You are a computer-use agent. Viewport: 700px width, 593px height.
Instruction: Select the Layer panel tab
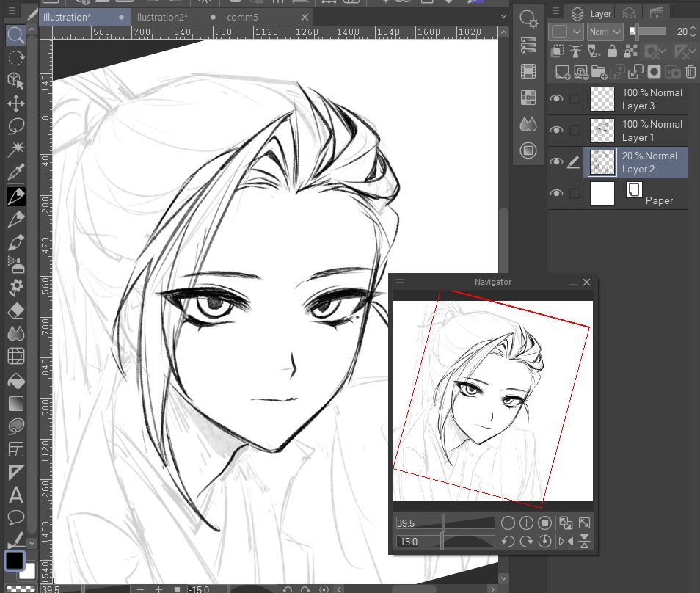tap(590, 14)
